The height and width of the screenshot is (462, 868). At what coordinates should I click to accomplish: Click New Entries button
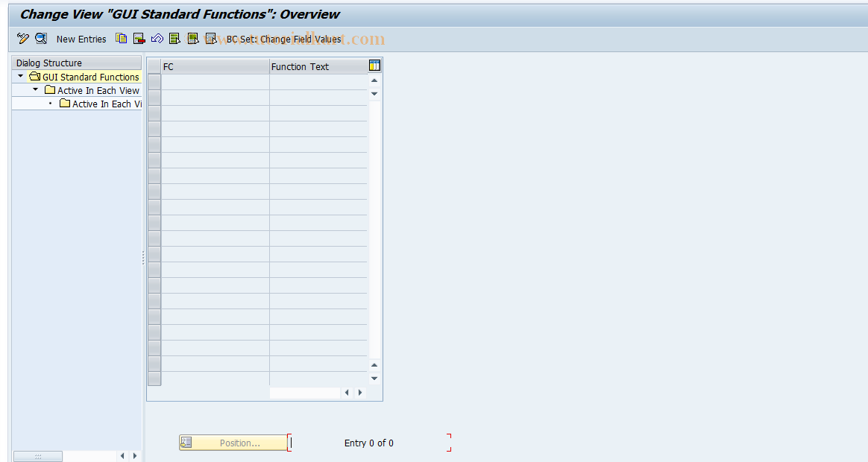click(81, 39)
